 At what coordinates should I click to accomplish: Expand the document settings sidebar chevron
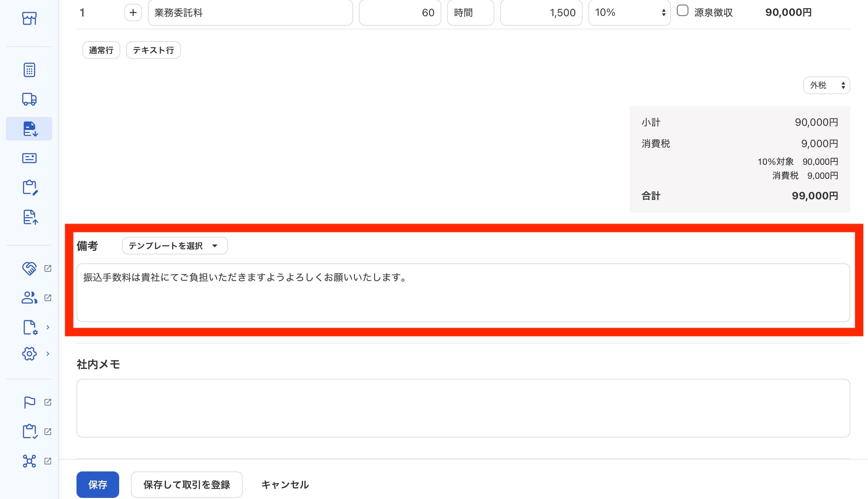coord(47,327)
